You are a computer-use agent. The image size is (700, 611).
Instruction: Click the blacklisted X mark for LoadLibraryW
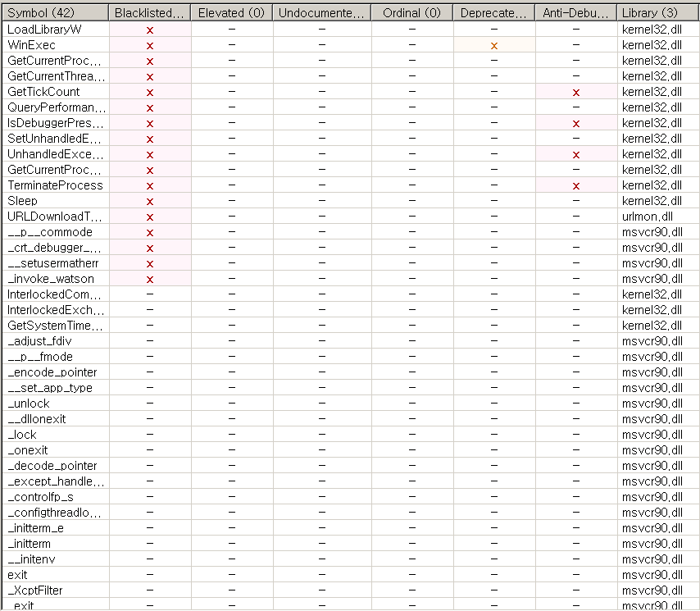[149, 30]
